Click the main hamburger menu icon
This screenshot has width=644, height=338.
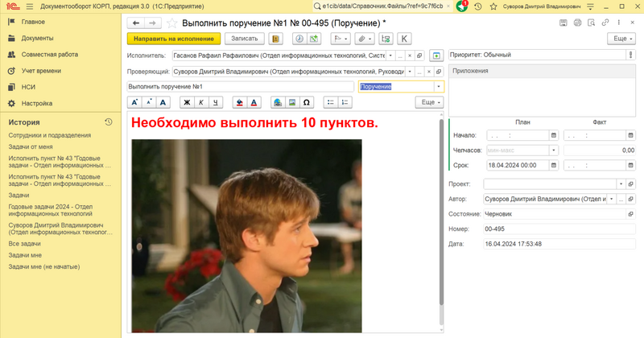click(x=30, y=6)
